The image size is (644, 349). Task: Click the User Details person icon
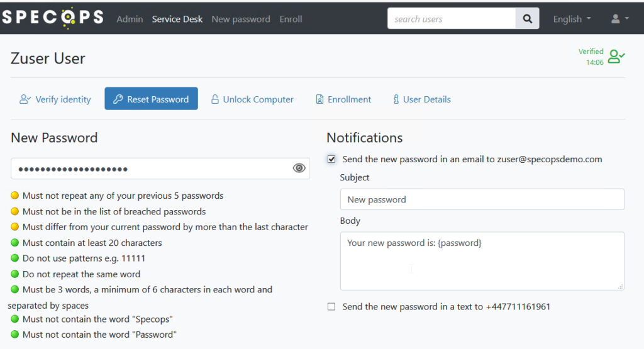(396, 99)
